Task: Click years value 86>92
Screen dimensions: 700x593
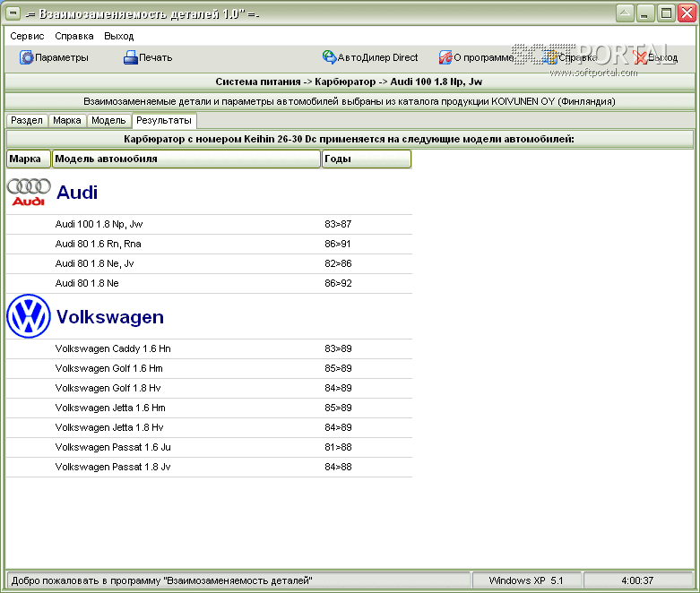Action: click(x=338, y=283)
